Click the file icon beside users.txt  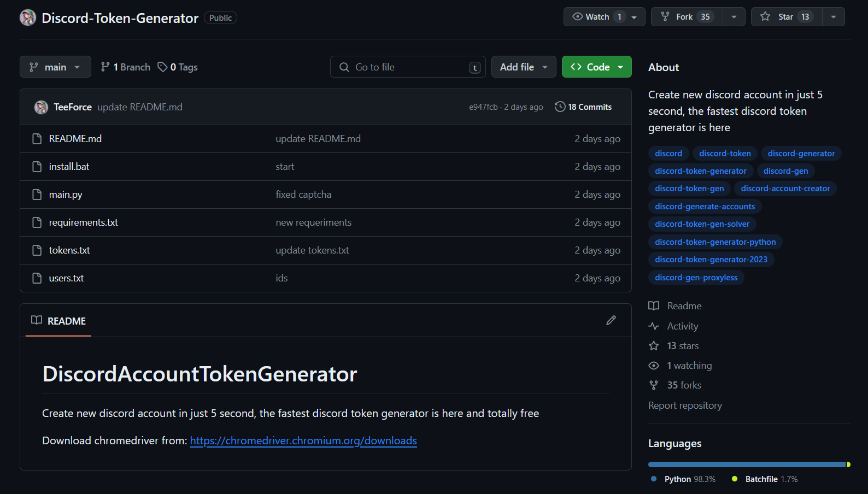(x=37, y=278)
